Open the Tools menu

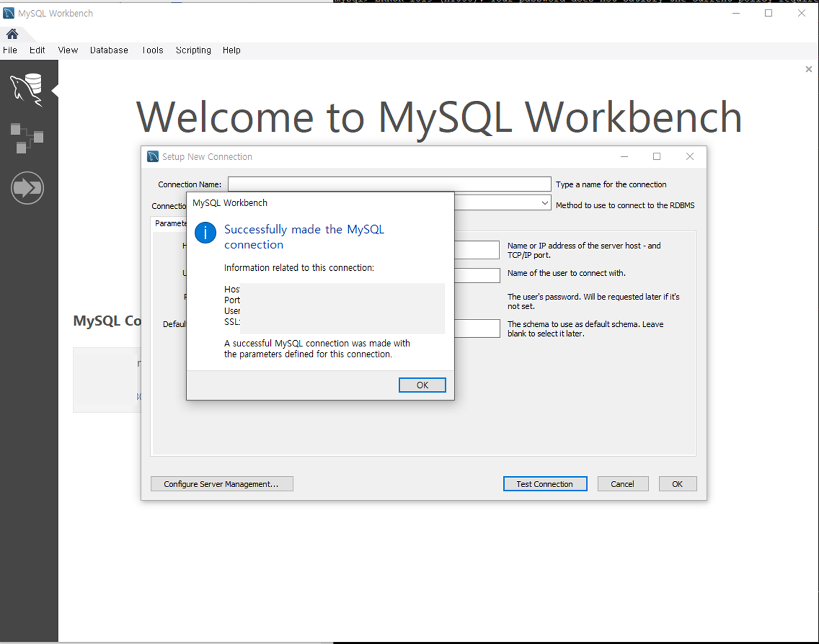click(x=153, y=50)
